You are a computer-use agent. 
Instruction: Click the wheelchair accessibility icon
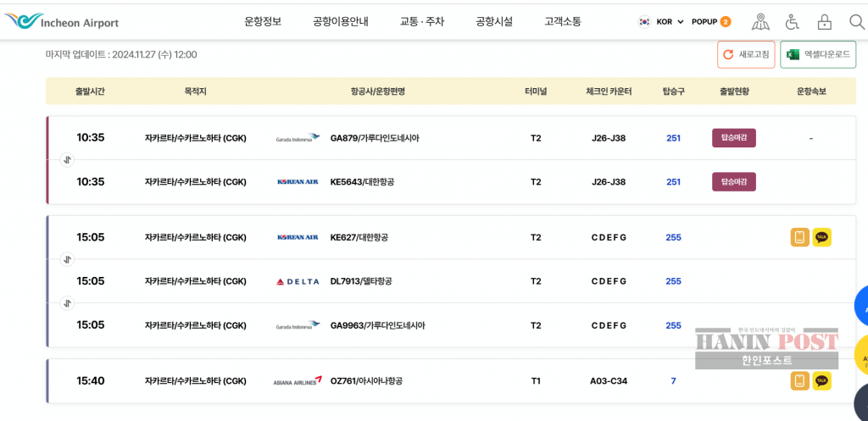click(792, 22)
